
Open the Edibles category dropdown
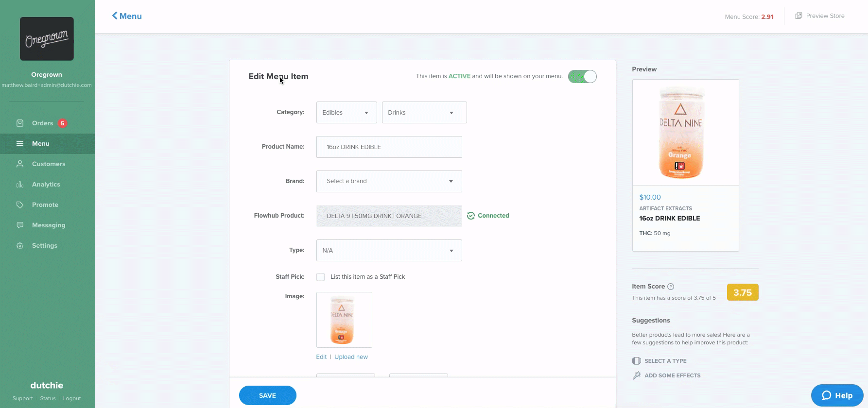click(347, 113)
